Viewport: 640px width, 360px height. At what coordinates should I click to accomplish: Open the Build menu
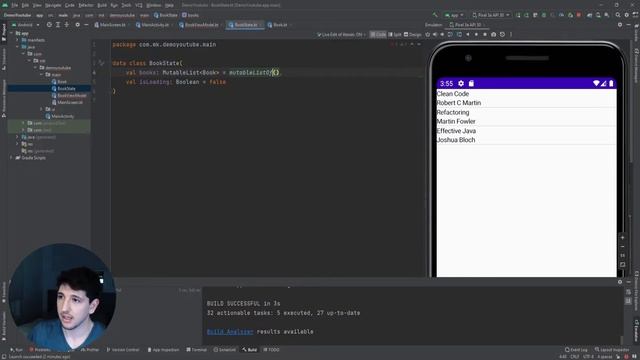(102, 5)
